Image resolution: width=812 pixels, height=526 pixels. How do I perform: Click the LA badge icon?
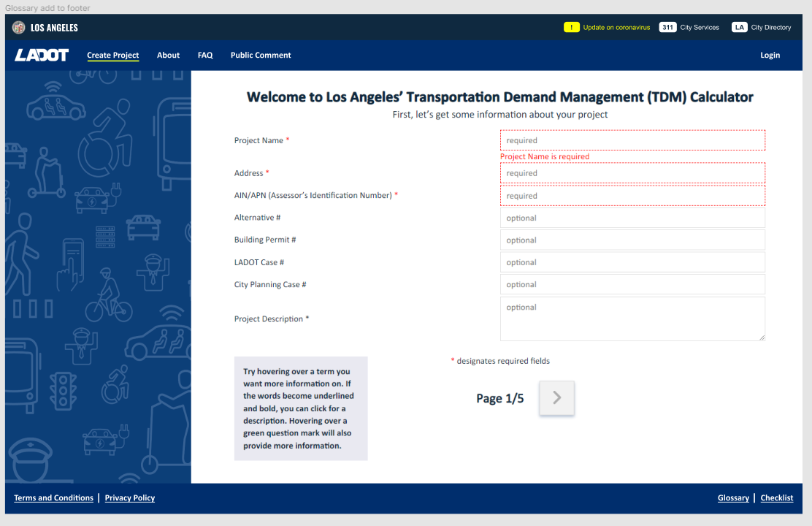click(739, 28)
